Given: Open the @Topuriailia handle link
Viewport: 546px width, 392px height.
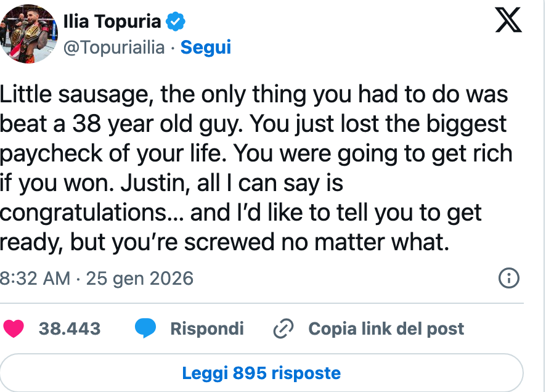Looking at the screenshot, I should coord(114,47).
